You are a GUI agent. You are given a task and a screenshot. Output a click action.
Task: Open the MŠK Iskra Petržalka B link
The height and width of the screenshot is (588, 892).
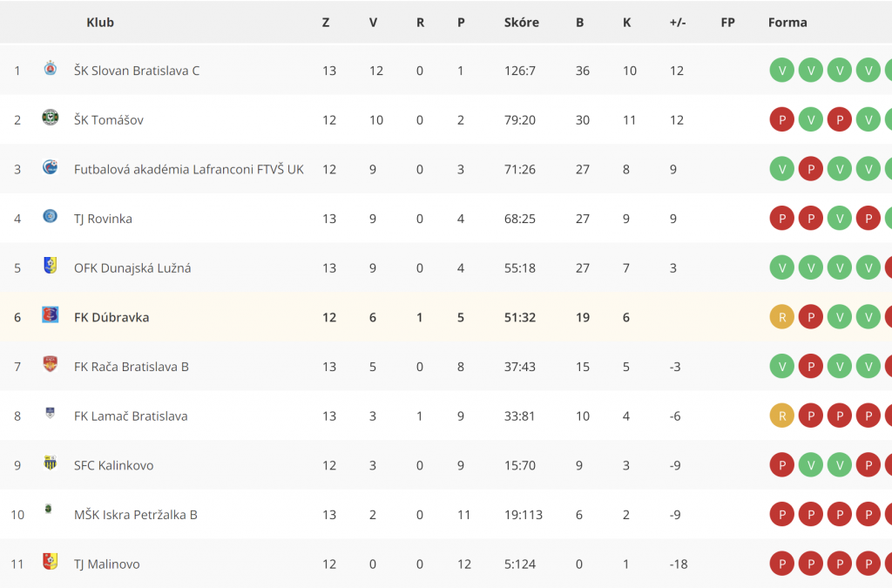135,515
